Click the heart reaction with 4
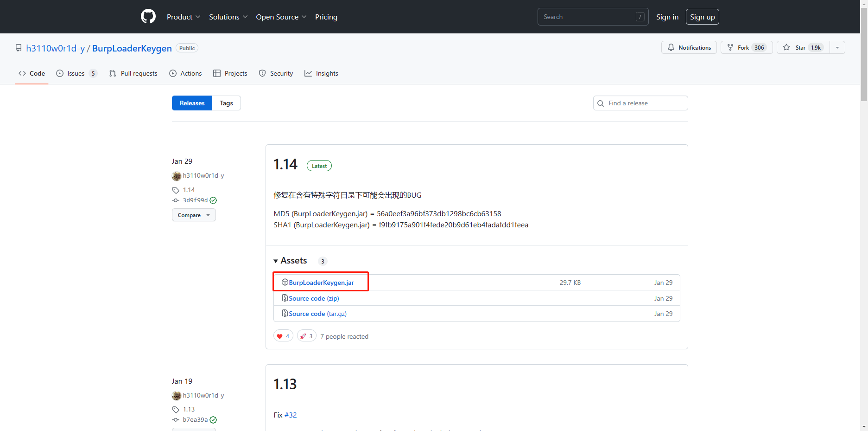 [x=283, y=336]
